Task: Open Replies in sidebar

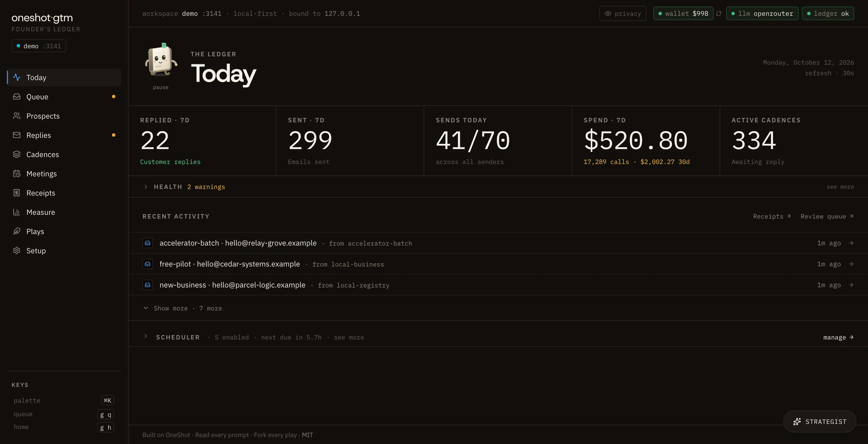Action: pyautogui.click(x=64, y=135)
